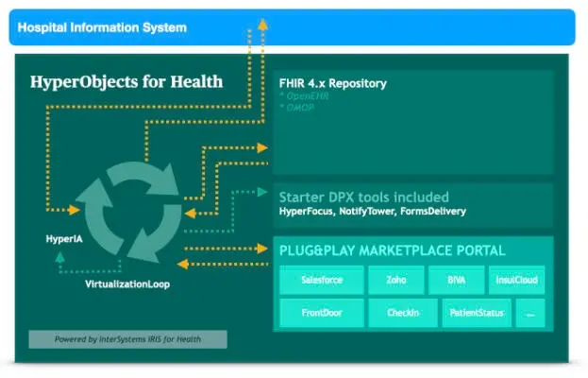
Task: Choose the FrontDoor tile
Action: point(322,313)
